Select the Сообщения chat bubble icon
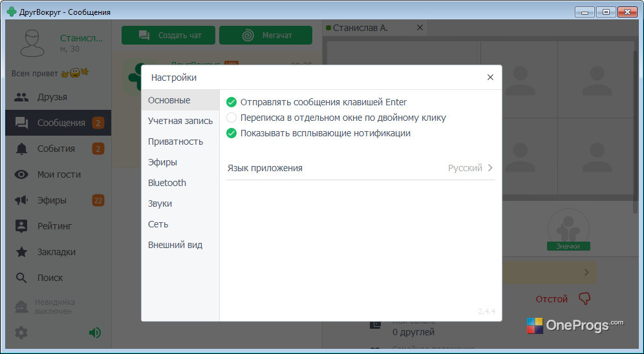 click(x=21, y=123)
